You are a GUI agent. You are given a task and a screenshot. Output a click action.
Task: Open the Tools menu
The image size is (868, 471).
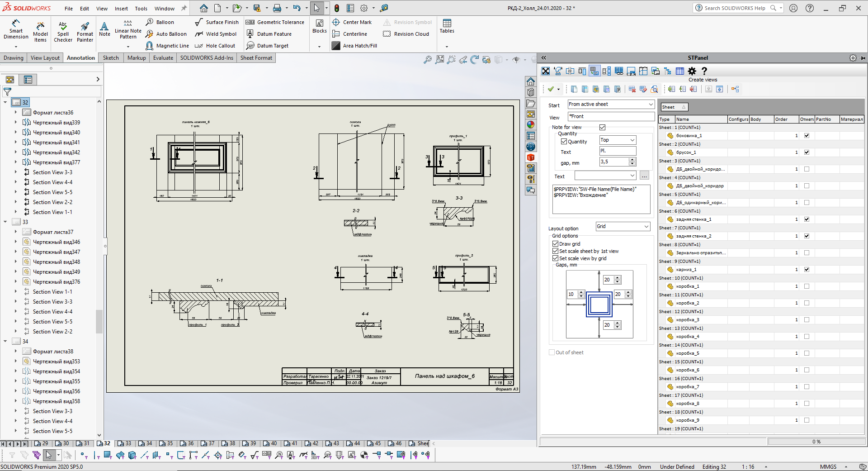pyautogui.click(x=141, y=9)
